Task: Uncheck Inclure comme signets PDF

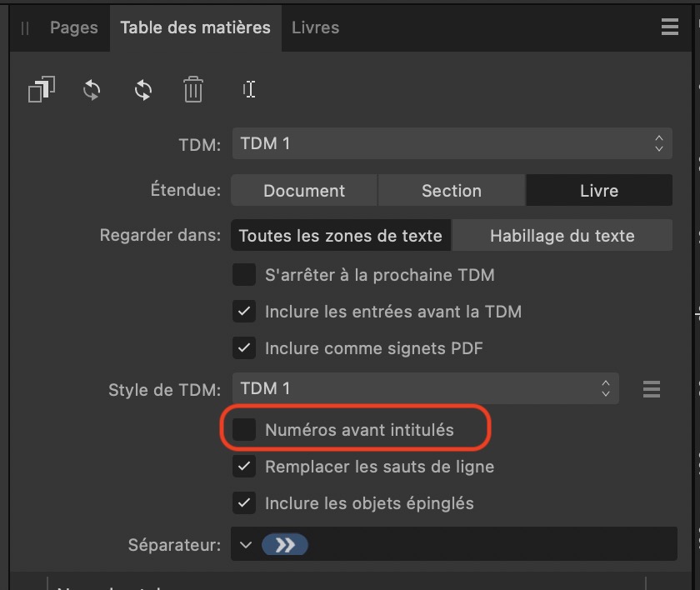Action: 243,347
